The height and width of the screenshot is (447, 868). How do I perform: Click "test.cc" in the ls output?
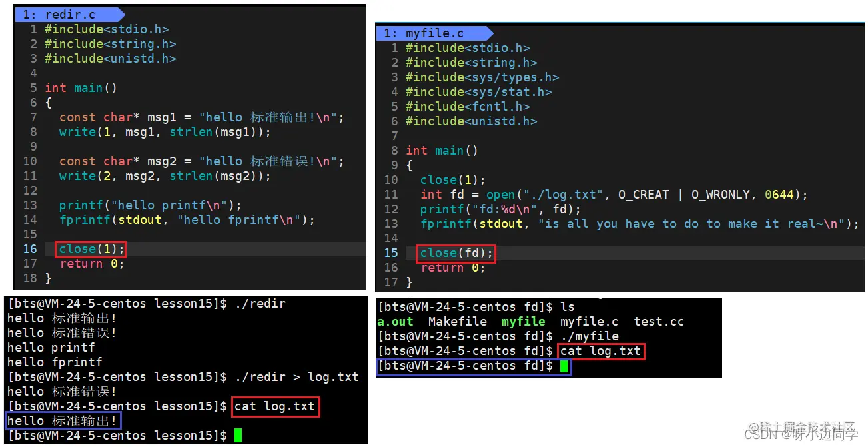tap(659, 322)
